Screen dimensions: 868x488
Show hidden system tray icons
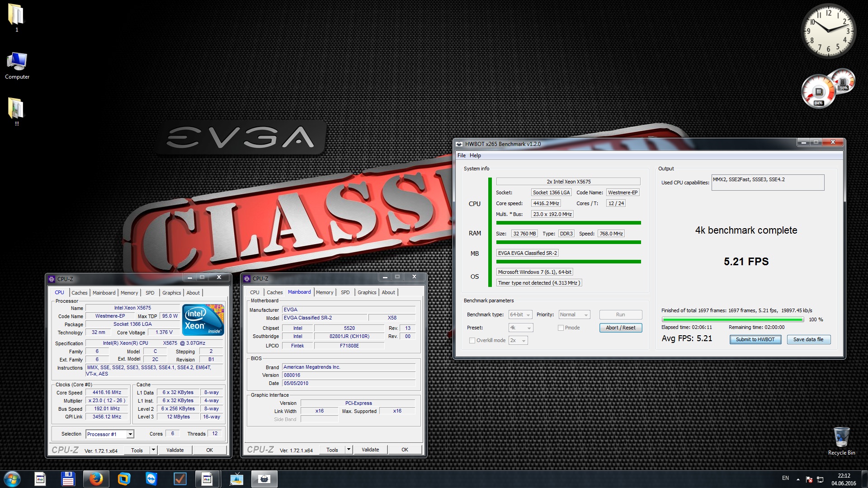click(x=798, y=479)
